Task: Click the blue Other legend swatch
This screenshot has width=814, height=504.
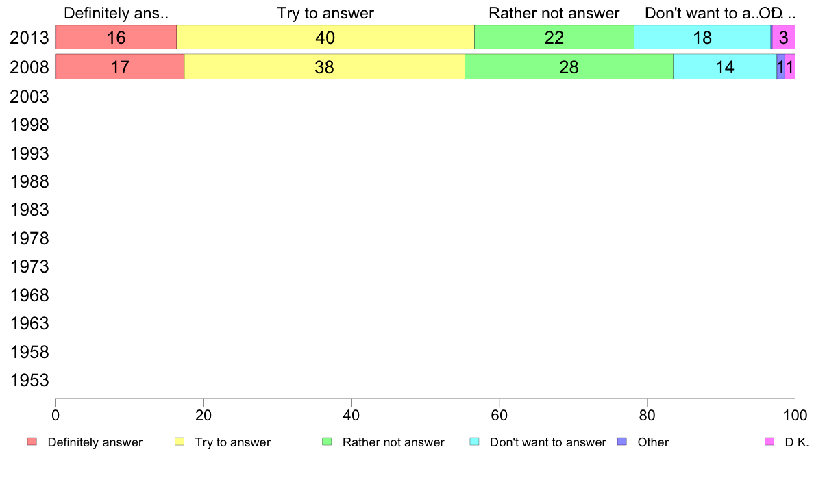Action: [x=622, y=442]
